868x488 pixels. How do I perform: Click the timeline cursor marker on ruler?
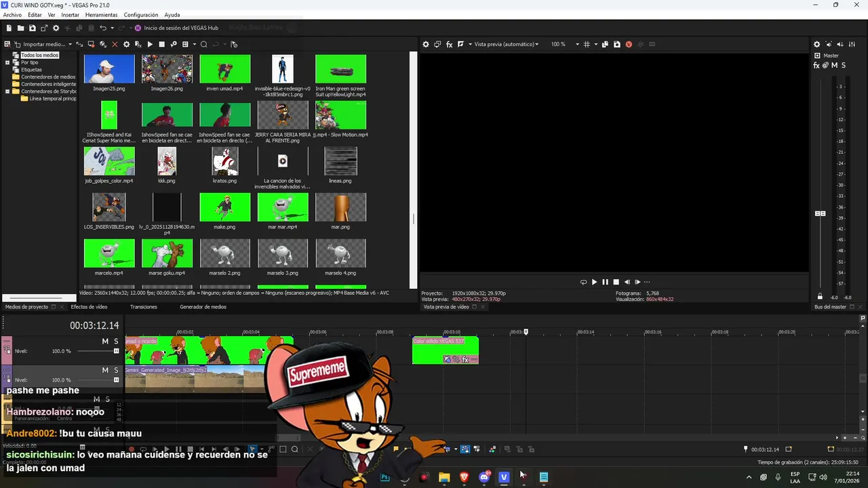pos(526,332)
